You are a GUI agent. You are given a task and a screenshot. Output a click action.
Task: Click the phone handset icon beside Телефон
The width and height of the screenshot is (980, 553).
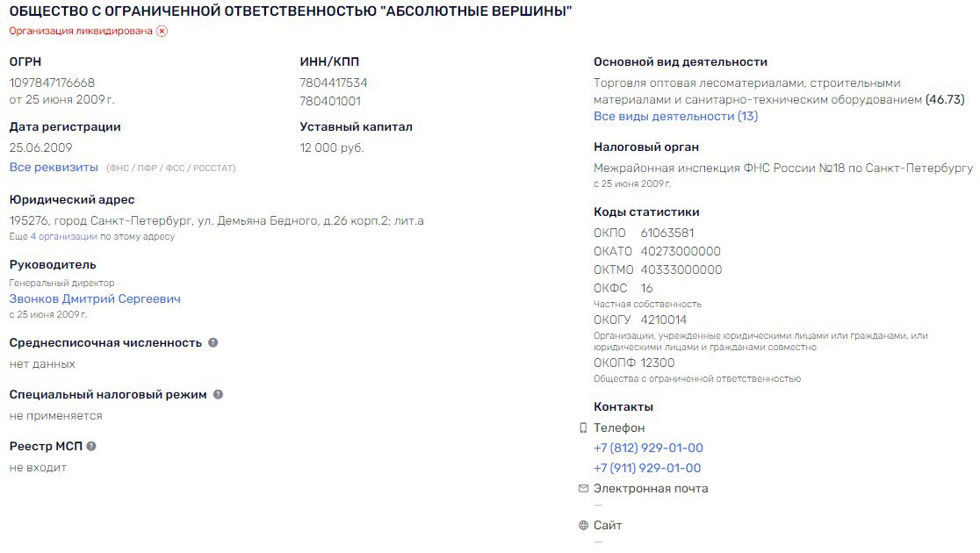(581, 427)
